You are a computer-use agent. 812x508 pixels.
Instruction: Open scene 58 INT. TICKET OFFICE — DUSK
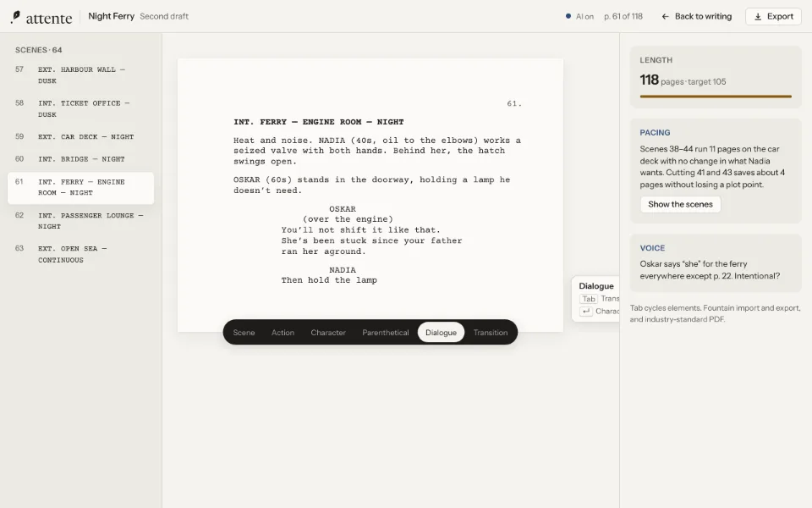(81, 109)
